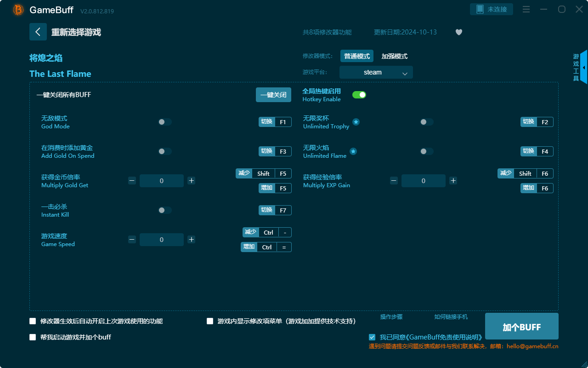This screenshot has height=368, width=588.
Task: Open the hamburger menu in title bar
Action: tap(526, 9)
